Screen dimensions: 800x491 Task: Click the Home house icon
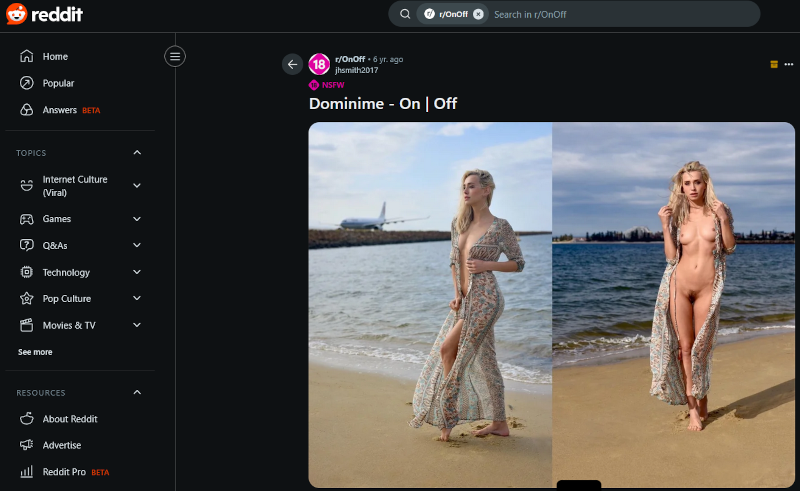click(x=27, y=56)
